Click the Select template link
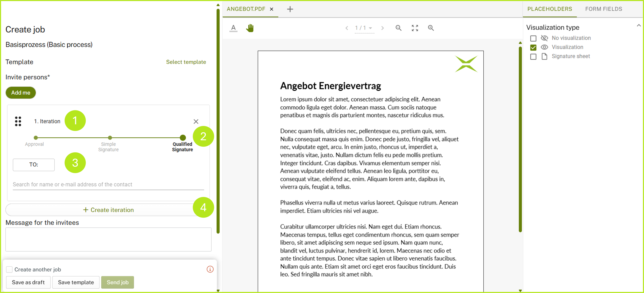 tap(186, 62)
